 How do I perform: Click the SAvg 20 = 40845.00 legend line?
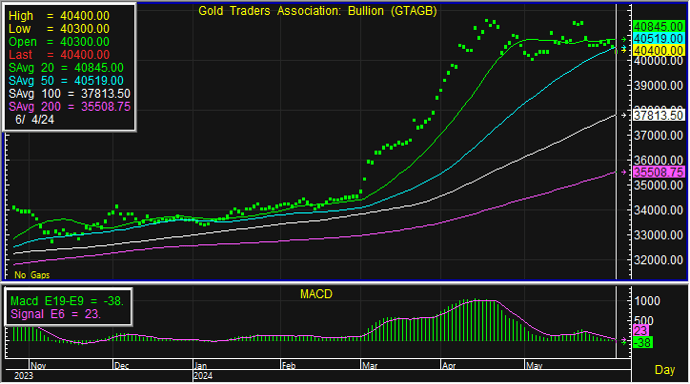[x=66, y=68]
